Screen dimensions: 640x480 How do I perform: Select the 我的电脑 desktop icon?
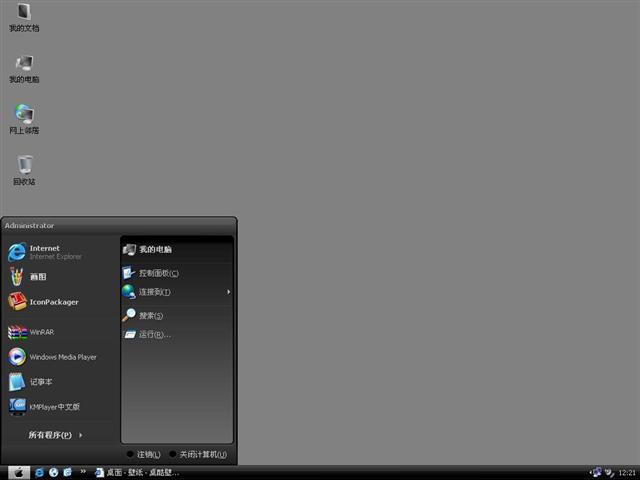pyautogui.click(x=24, y=69)
